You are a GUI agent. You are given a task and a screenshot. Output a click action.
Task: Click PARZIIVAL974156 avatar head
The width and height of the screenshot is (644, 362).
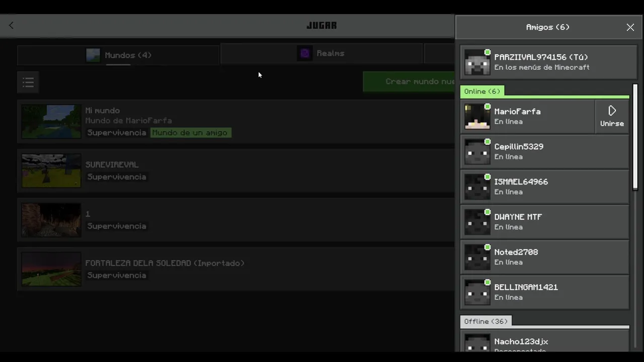pos(477,62)
